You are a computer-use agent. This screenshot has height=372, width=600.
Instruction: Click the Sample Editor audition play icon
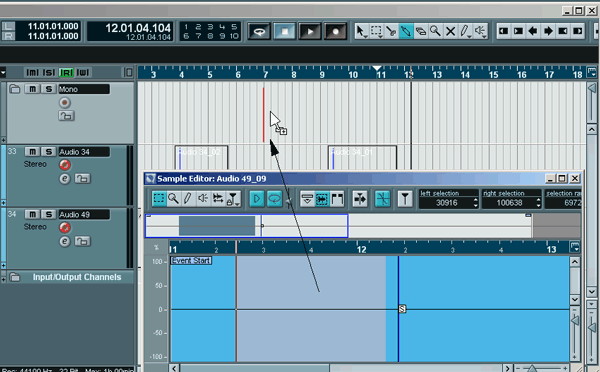click(x=257, y=199)
